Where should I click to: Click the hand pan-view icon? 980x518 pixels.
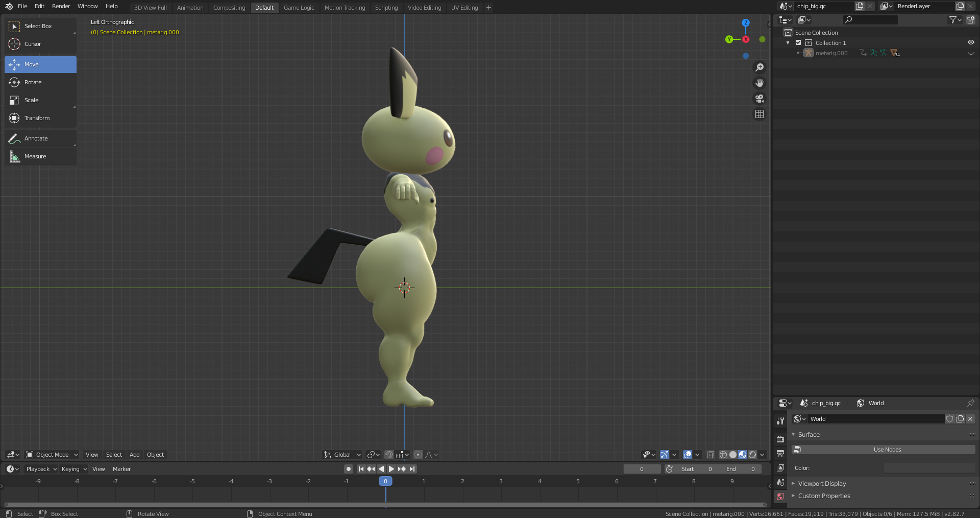(759, 83)
